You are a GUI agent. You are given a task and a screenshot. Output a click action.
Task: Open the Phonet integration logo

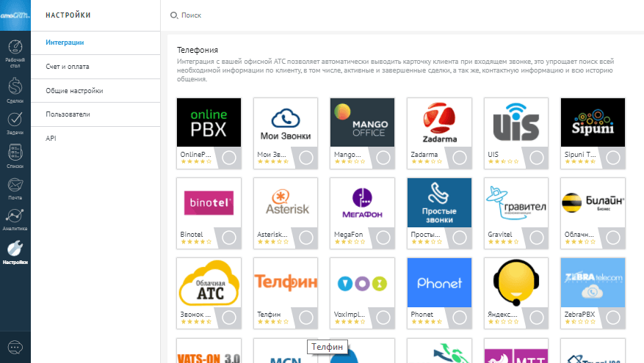pos(439,282)
